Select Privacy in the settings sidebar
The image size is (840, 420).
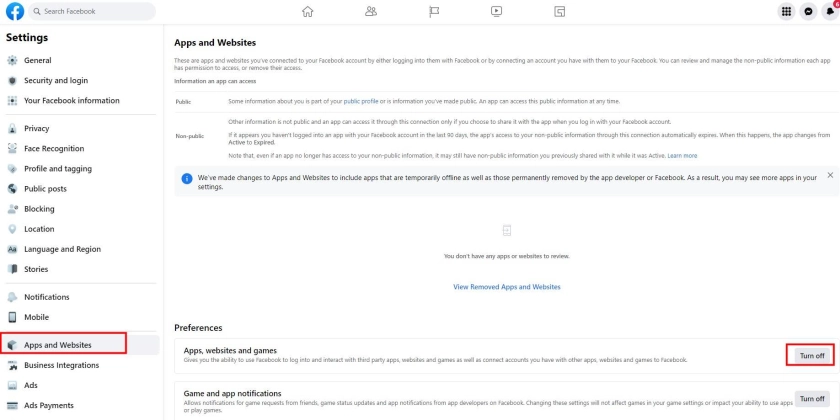tap(37, 128)
